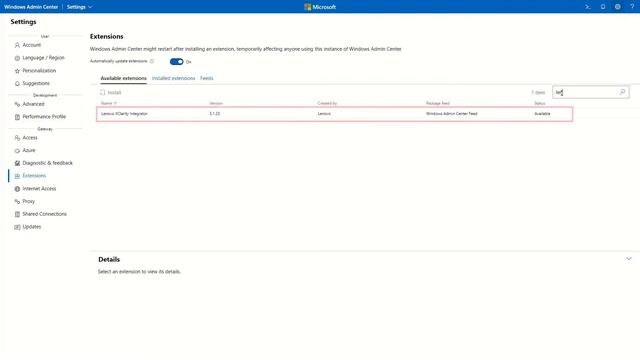Click Windows Admin Center title link
The image size is (640, 360).
[x=31, y=7]
